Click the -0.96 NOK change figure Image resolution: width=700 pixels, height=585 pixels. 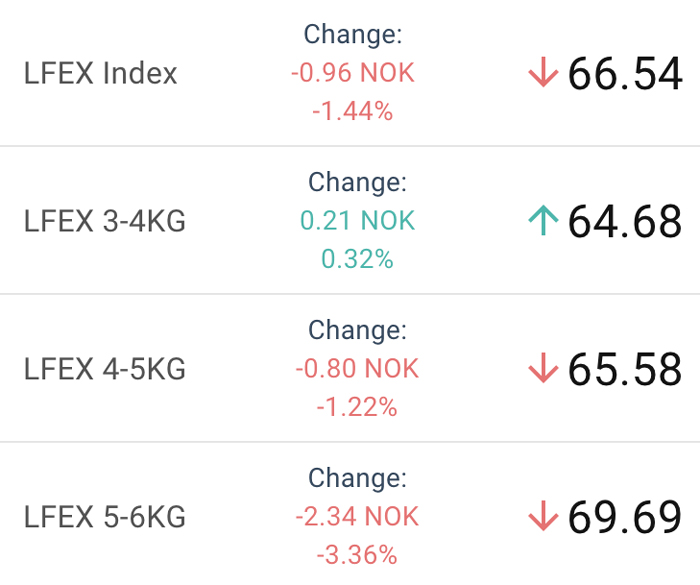pyautogui.click(x=353, y=72)
